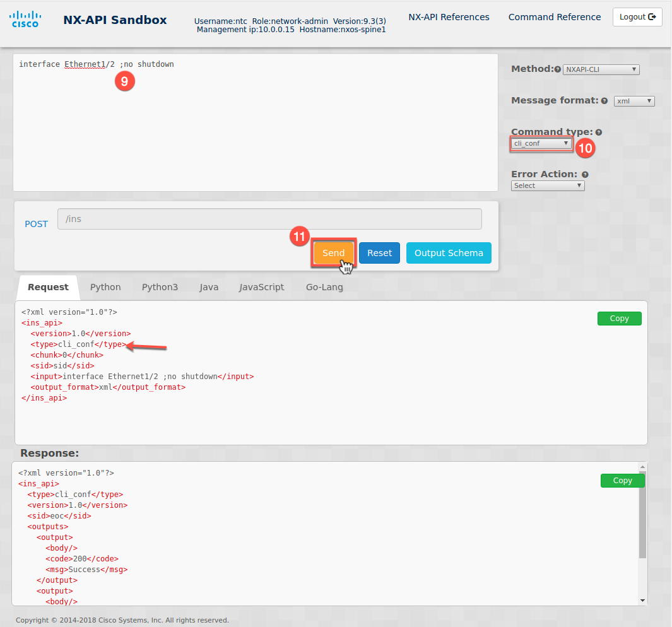
Task: Copy the Response XML output
Action: [622, 481]
